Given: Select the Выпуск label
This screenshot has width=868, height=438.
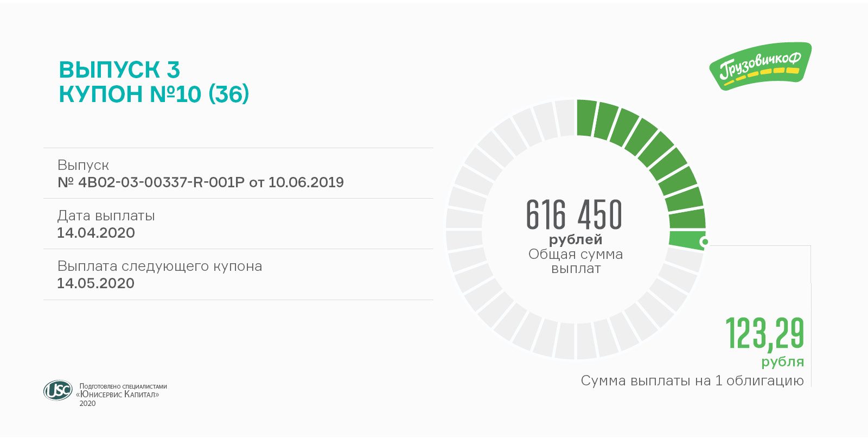Looking at the screenshot, I should [83, 165].
